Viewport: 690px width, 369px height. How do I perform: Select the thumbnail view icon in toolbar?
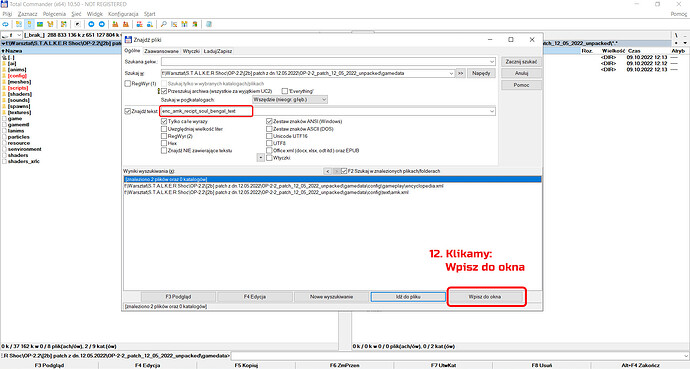point(40,24)
